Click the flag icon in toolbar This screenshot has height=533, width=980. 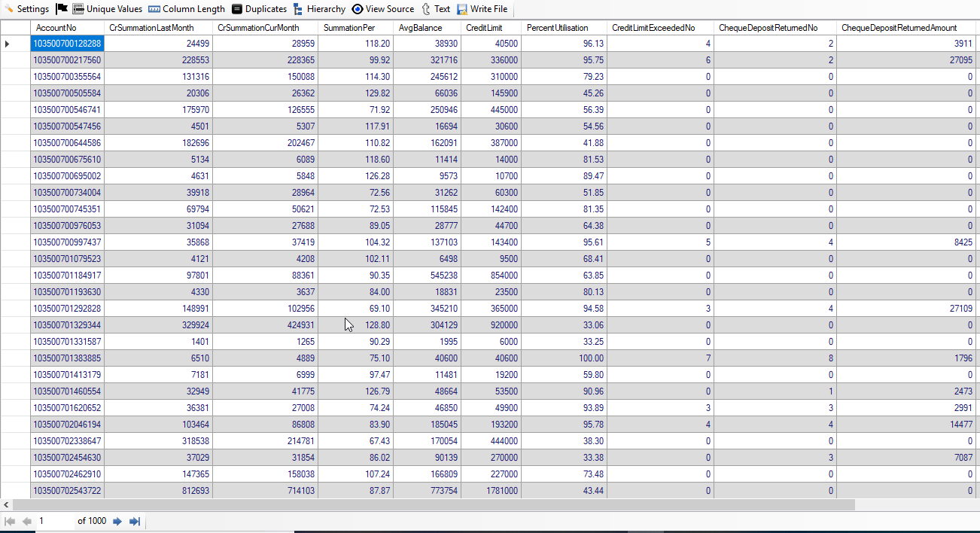coord(62,9)
